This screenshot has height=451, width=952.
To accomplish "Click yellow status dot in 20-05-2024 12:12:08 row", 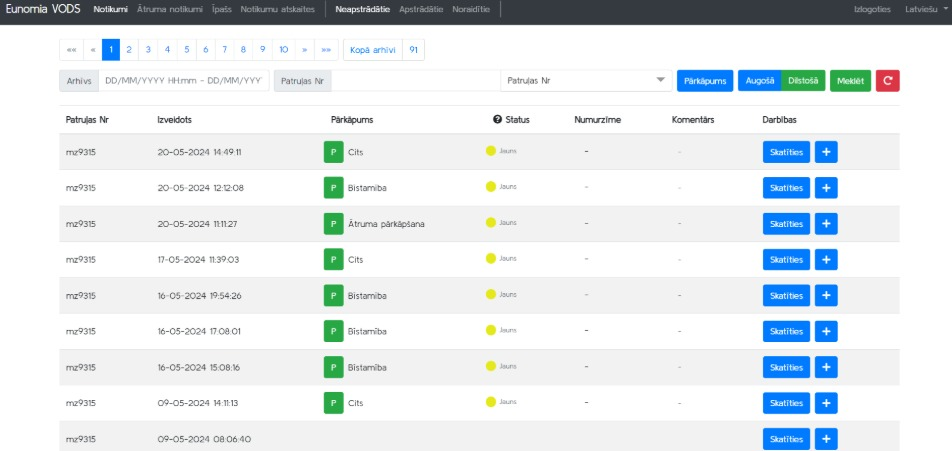I will [491, 186].
